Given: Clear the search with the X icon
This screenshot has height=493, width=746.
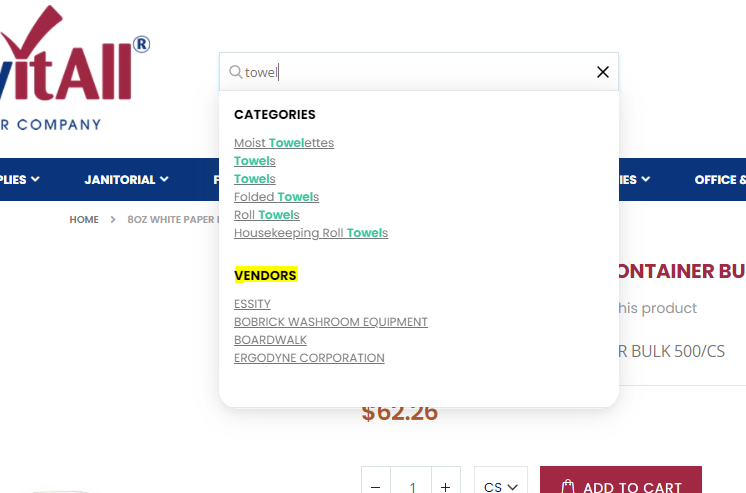Looking at the screenshot, I should [x=603, y=72].
